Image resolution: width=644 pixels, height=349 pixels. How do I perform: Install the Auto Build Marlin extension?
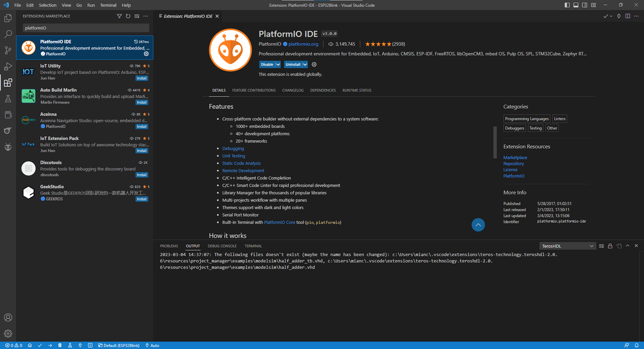(x=142, y=102)
